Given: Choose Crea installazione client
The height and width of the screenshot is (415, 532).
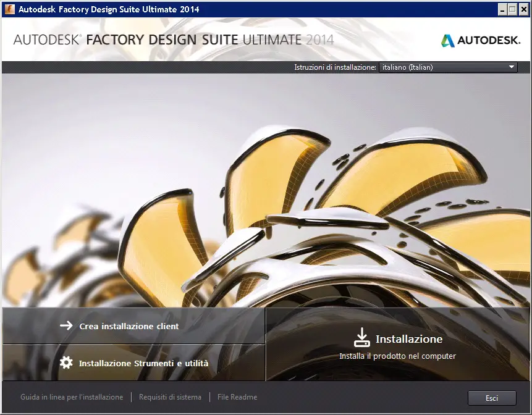Looking at the screenshot, I should 133,326.
